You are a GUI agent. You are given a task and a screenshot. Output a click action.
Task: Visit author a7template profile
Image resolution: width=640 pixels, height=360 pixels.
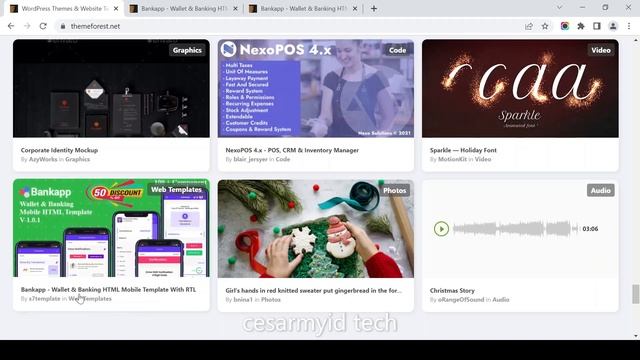[x=44, y=299]
